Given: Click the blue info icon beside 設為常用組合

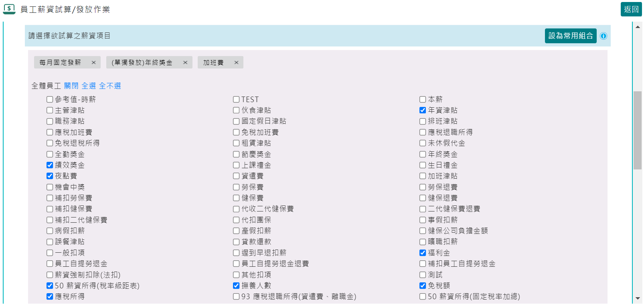Looking at the screenshot, I should coord(603,36).
